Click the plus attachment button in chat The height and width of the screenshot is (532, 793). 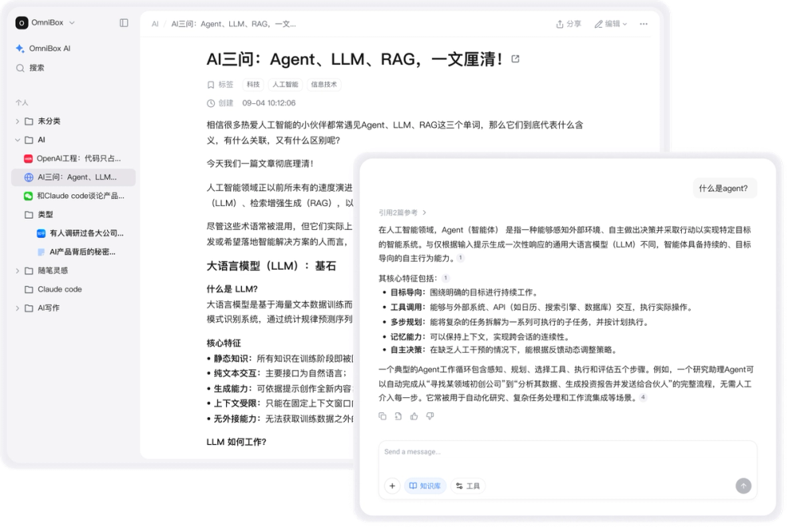coord(392,487)
